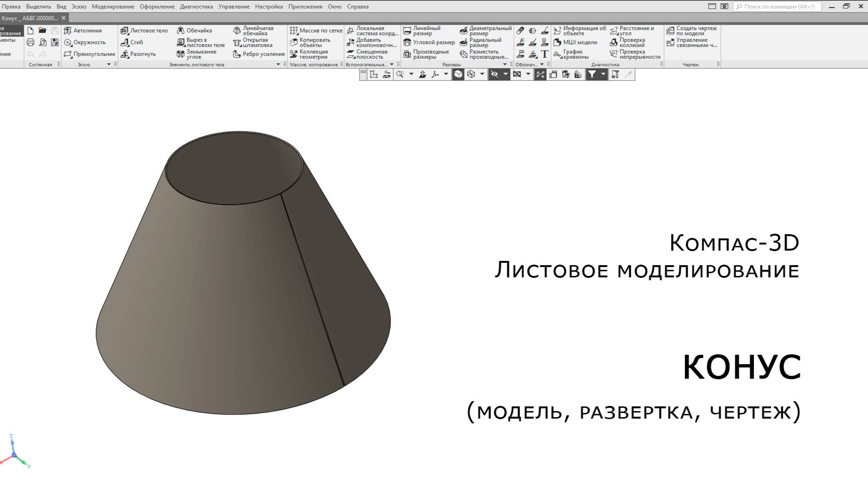Click Копировать объекты command
The width and height of the screenshot is (868, 488).
coord(310,42)
